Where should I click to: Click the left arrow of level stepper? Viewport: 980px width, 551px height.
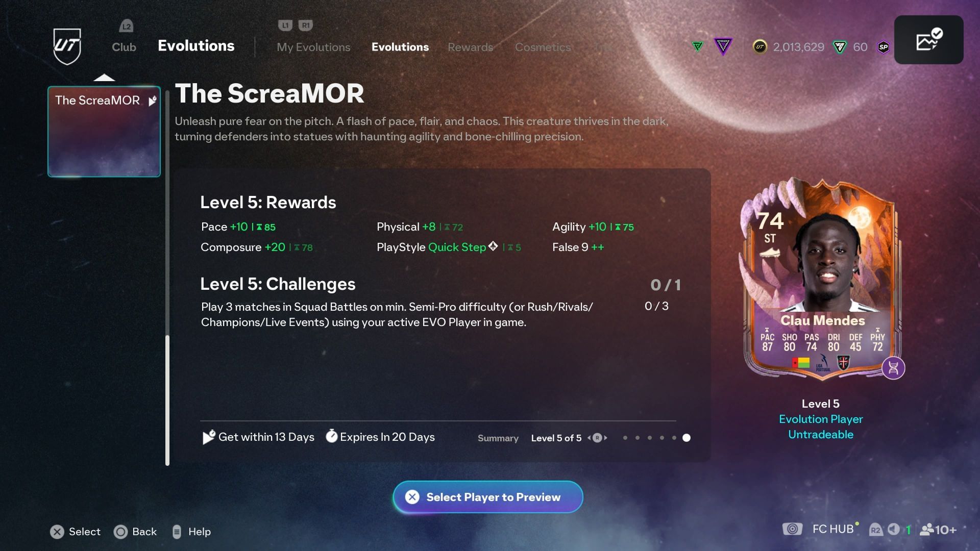click(589, 438)
